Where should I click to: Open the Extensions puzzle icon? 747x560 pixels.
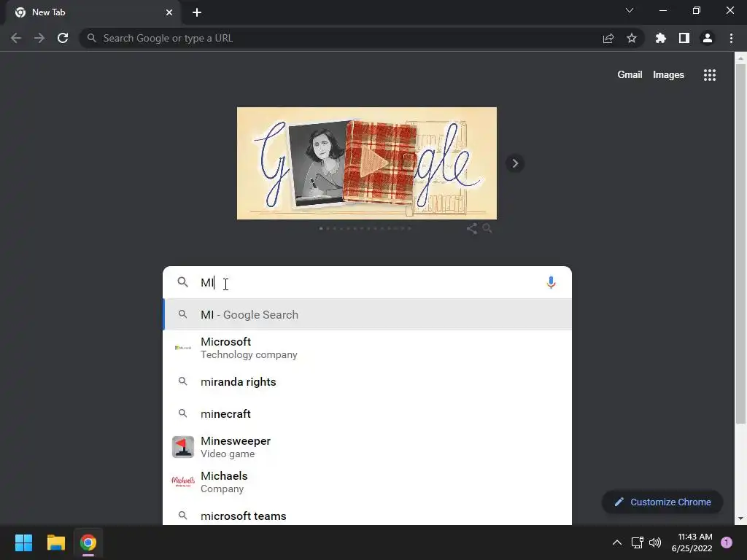(660, 38)
